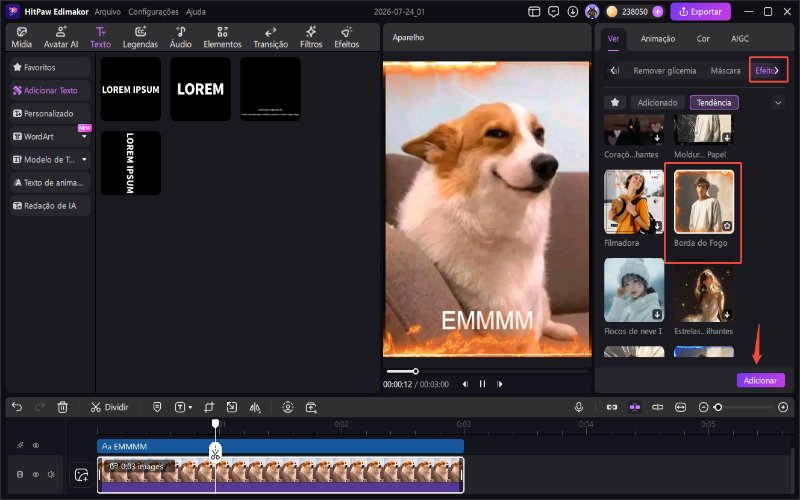Click the mirror flip icon
Screen dimensions: 800x500
click(255, 407)
